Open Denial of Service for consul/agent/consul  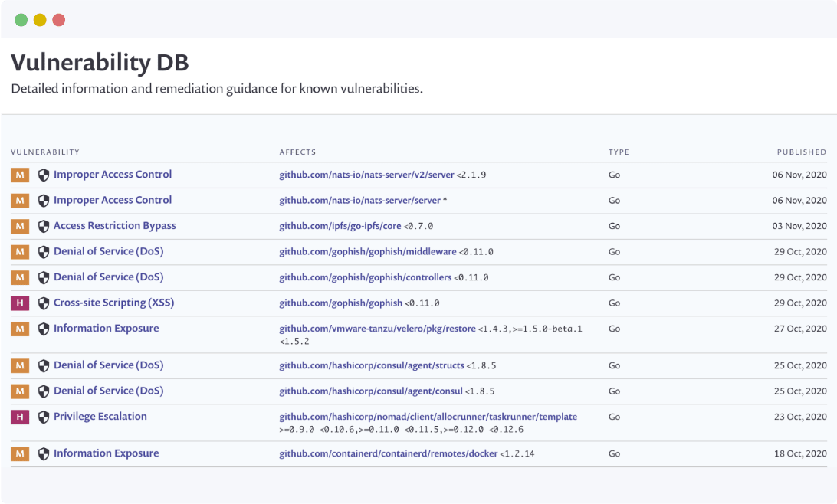pyautogui.click(x=108, y=391)
